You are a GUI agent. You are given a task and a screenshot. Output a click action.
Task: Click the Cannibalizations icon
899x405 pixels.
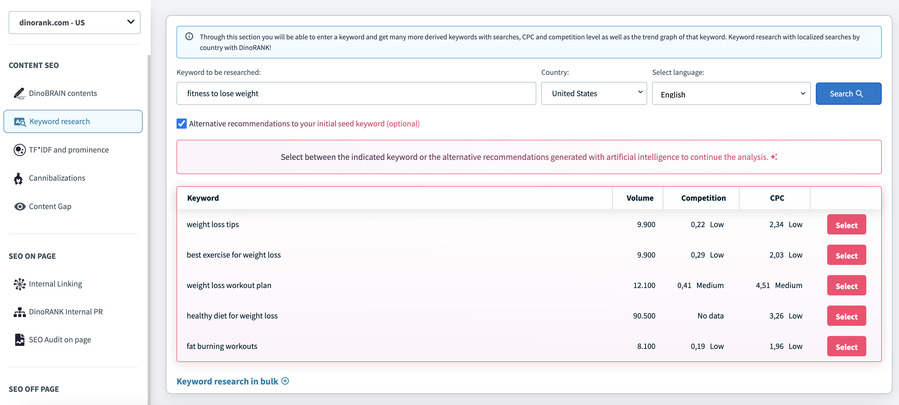(19, 178)
